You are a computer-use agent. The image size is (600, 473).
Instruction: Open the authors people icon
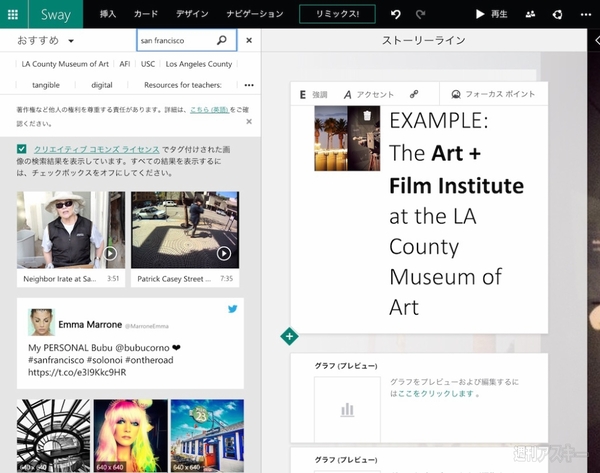point(530,15)
